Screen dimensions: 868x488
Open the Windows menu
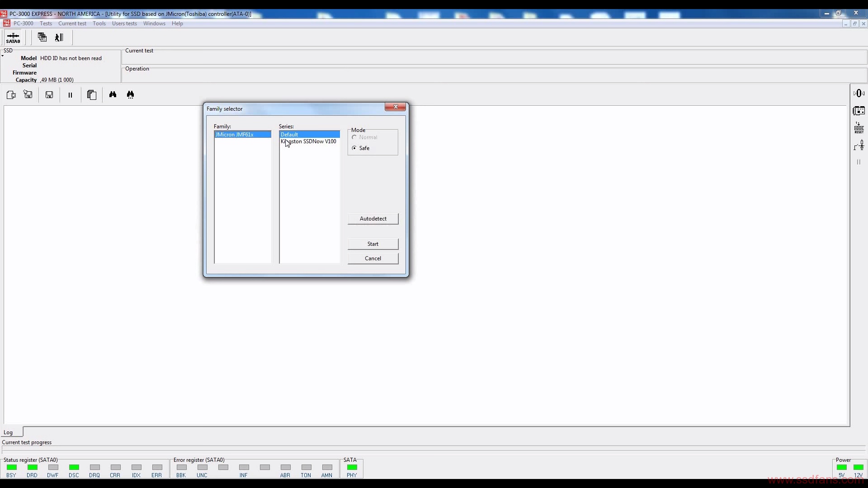point(154,23)
